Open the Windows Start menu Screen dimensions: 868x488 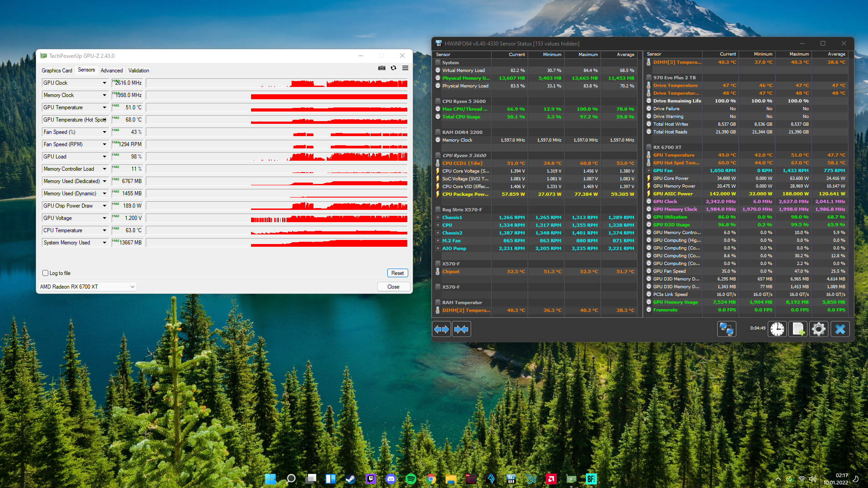pyautogui.click(x=270, y=478)
